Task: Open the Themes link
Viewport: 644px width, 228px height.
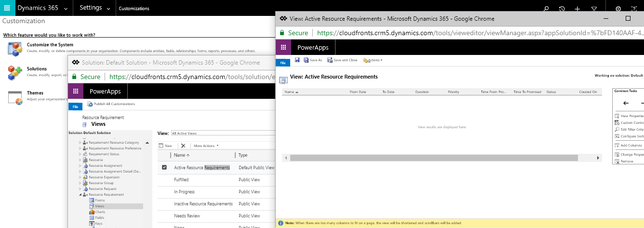Action: 35,93
